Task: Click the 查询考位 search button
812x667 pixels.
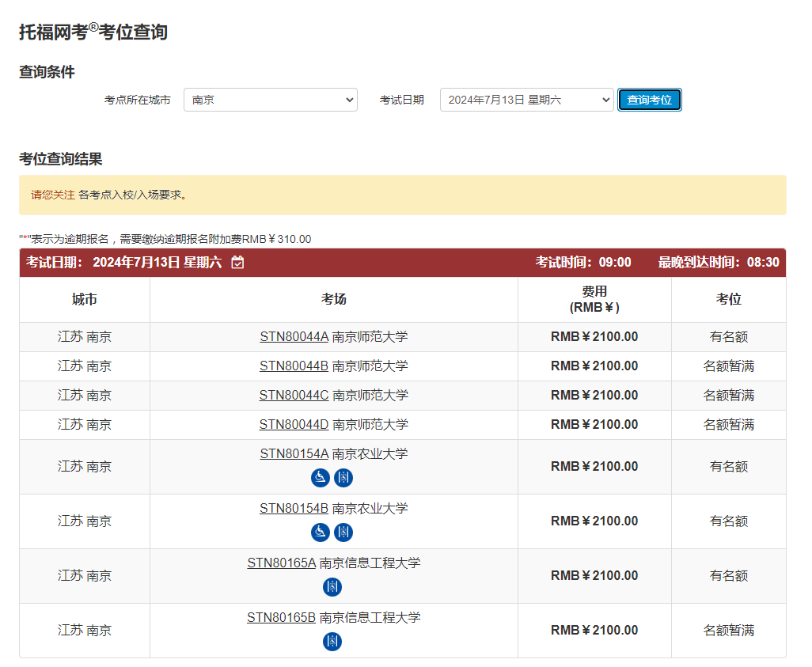Action: click(650, 100)
